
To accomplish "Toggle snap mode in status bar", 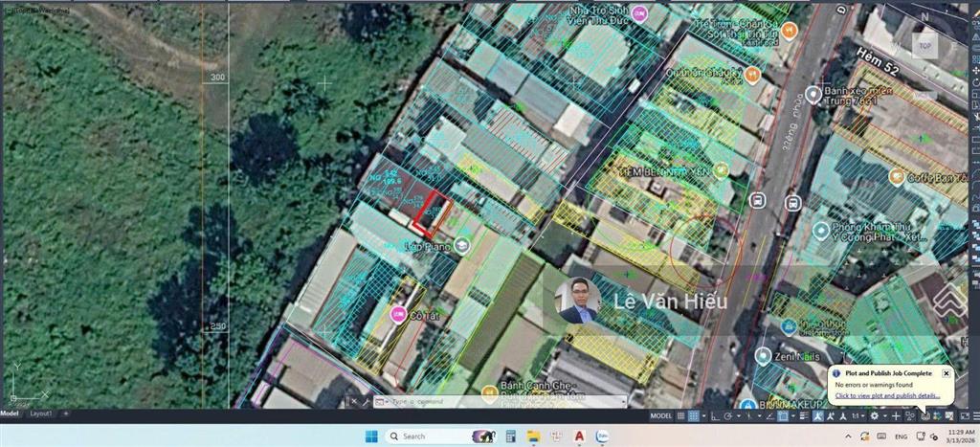I will click(694, 415).
